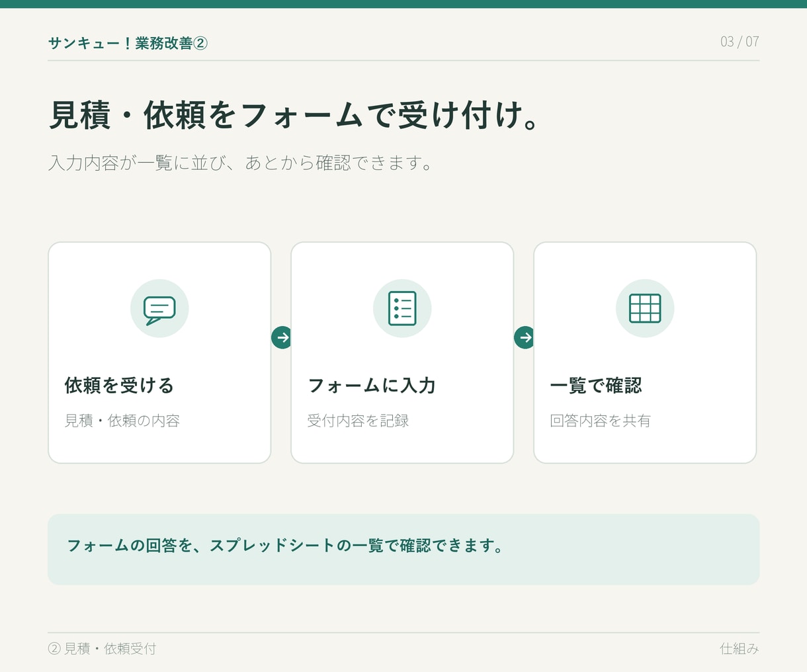Screen dimensions: 807x672
Task: Click the main heading 見積・依頼をフォームで受け付け。
Action: pos(294,115)
